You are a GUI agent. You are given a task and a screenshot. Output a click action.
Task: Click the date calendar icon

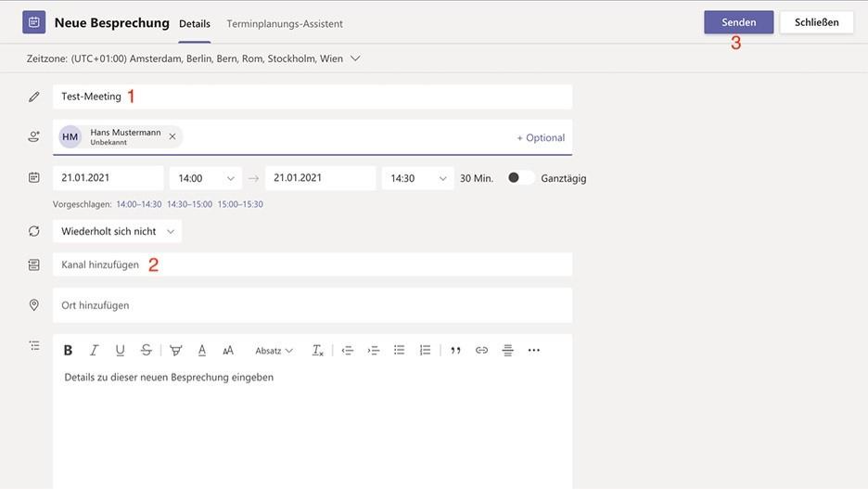pos(33,178)
